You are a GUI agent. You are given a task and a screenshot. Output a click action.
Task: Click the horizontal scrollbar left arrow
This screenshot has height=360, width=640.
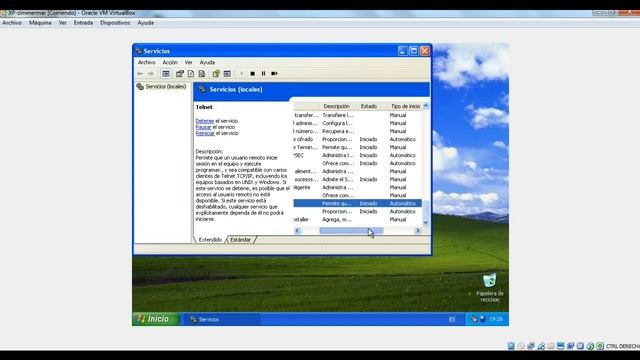coord(298,231)
